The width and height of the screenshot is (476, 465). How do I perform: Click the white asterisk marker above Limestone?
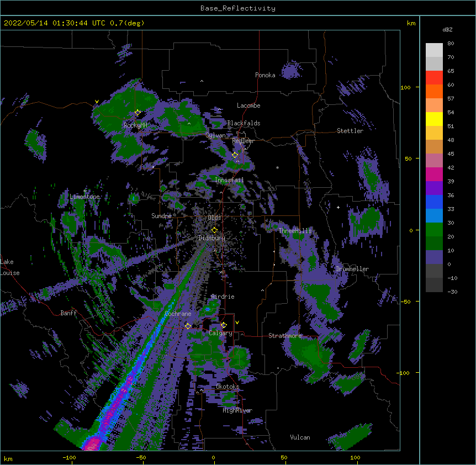click(x=85, y=191)
